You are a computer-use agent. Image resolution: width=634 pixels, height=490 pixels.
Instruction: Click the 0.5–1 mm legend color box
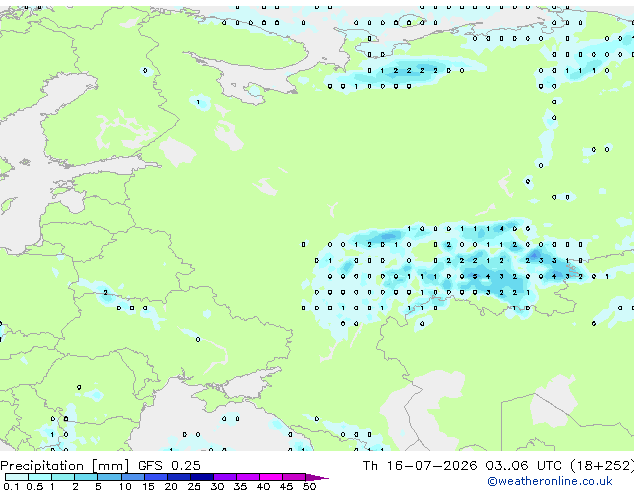point(40,477)
